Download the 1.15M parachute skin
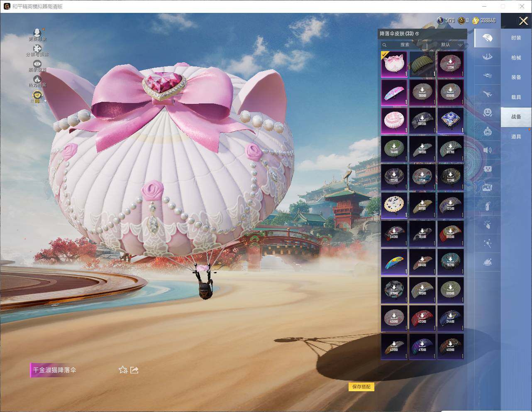Screen dimensions: 532x412 422,177
